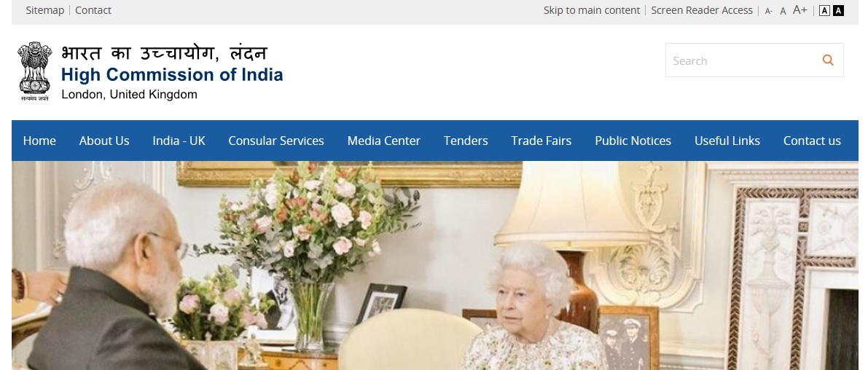Open the Useful Links menu
Viewport: 868px width, 370px height.
click(727, 141)
